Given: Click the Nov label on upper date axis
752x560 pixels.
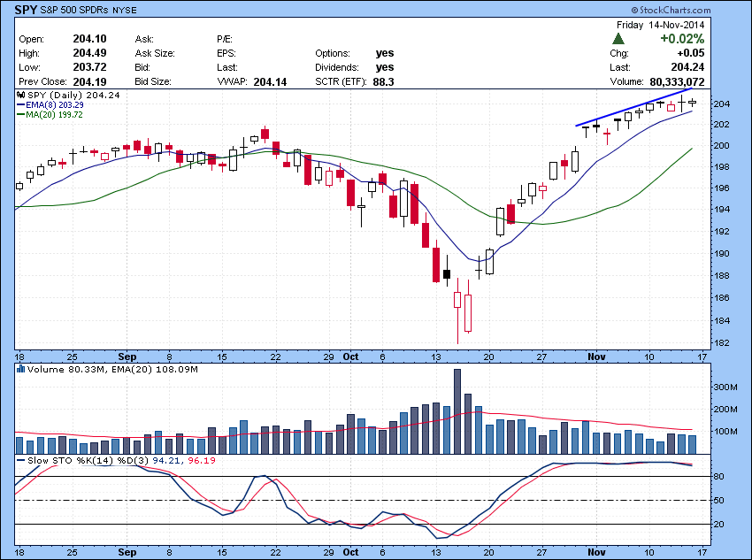Looking at the screenshot, I should tap(596, 357).
